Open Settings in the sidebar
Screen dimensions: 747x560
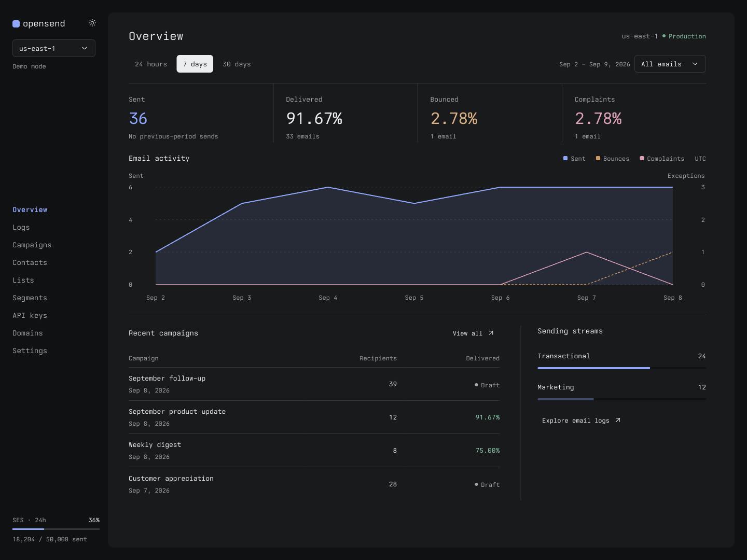(x=30, y=351)
